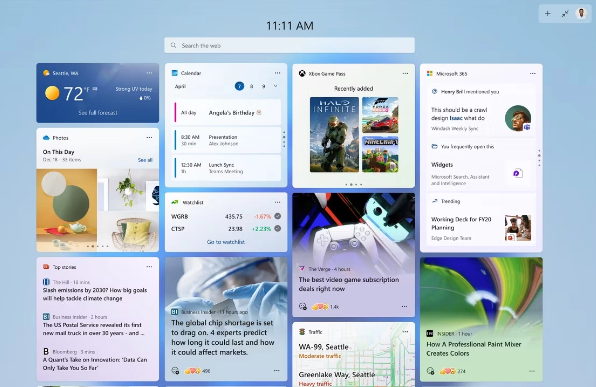
Task: Open Top stories widget options menu
Action: pyautogui.click(x=149, y=267)
